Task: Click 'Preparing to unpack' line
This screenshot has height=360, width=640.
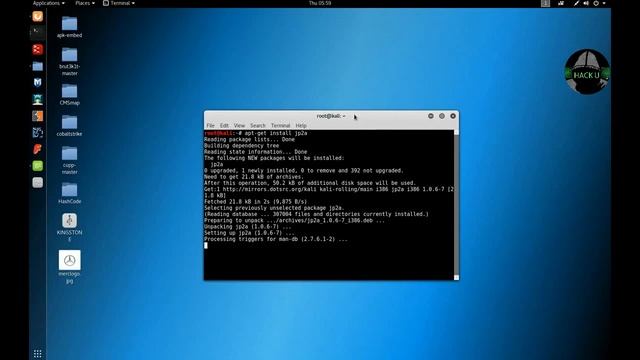Action: (x=294, y=220)
